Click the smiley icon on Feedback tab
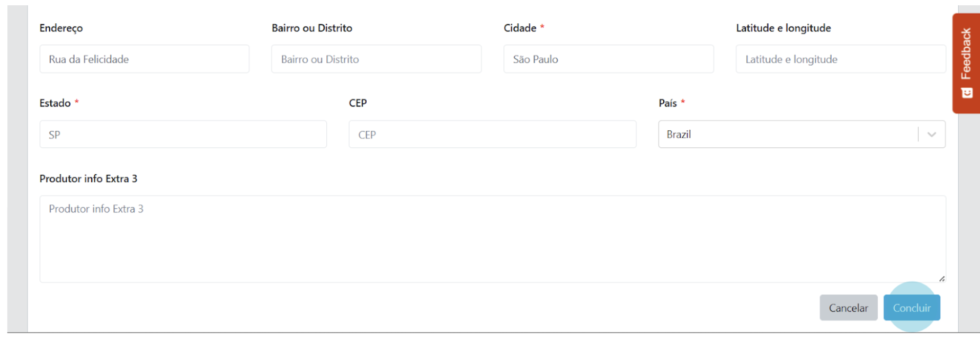The image size is (980, 340). (967, 93)
